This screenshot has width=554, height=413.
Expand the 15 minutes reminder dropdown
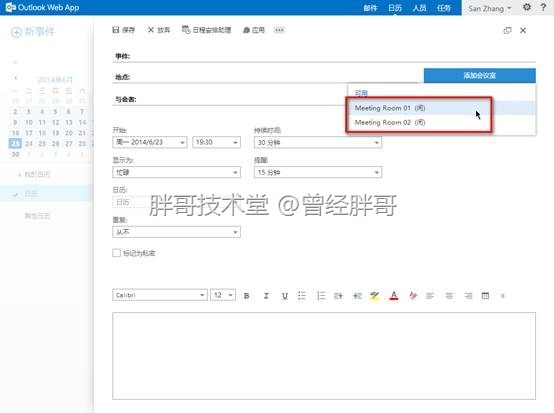(318, 172)
